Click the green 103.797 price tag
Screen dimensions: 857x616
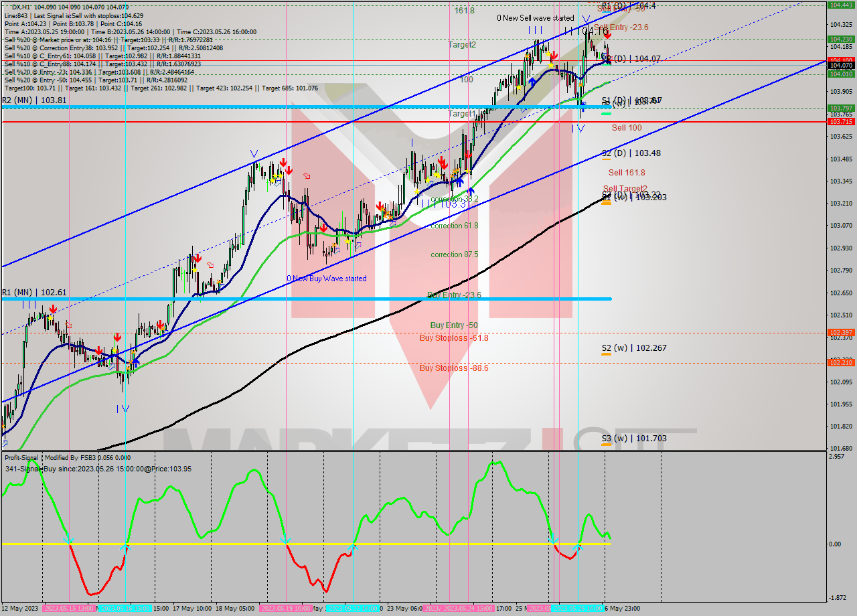click(x=841, y=108)
